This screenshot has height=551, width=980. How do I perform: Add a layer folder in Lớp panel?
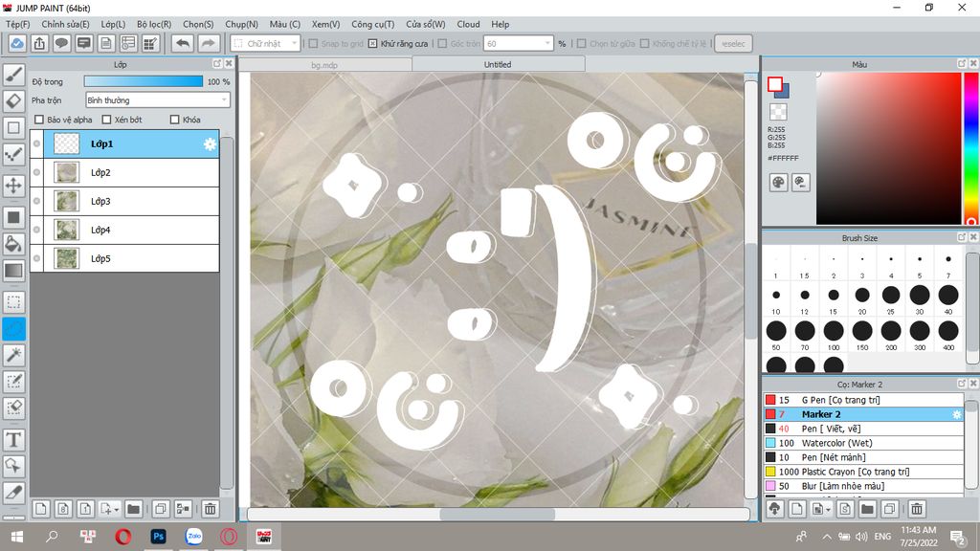point(133,509)
